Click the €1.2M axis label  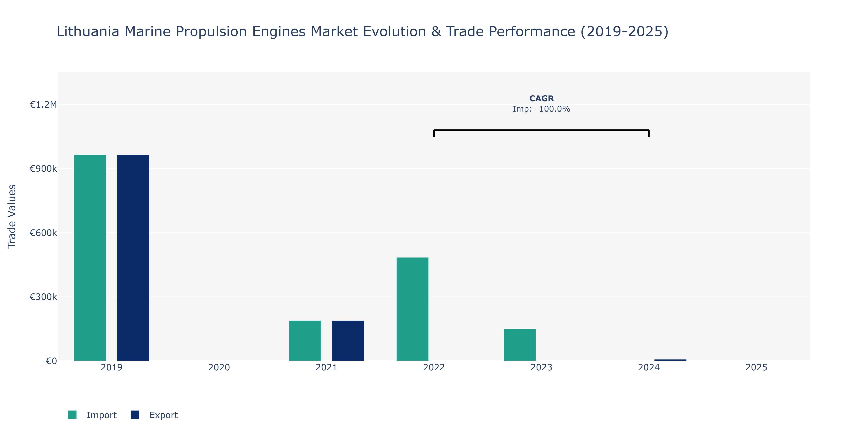click(43, 105)
